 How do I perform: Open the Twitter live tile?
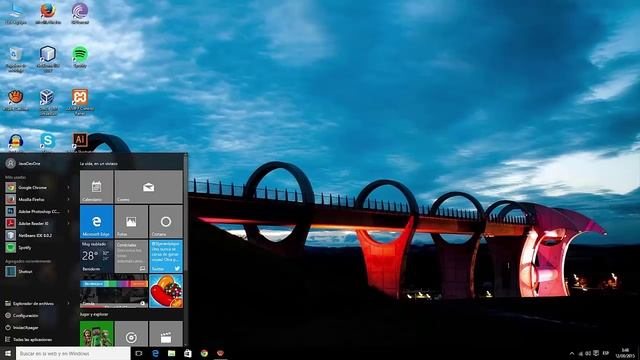166,256
